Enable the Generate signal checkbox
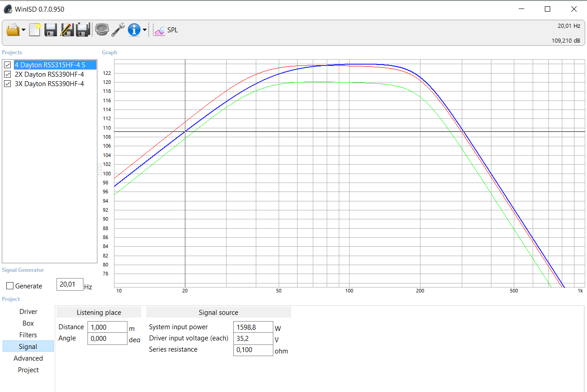Image resolution: width=587 pixels, height=392 pixels. [x=10, y=286]
